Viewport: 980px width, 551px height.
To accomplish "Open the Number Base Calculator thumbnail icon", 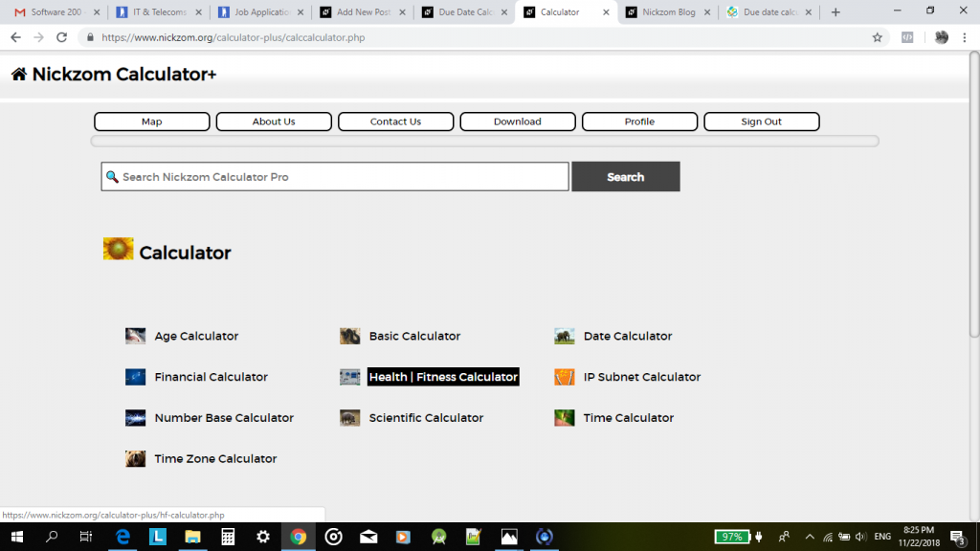I will tap(135, 418).
